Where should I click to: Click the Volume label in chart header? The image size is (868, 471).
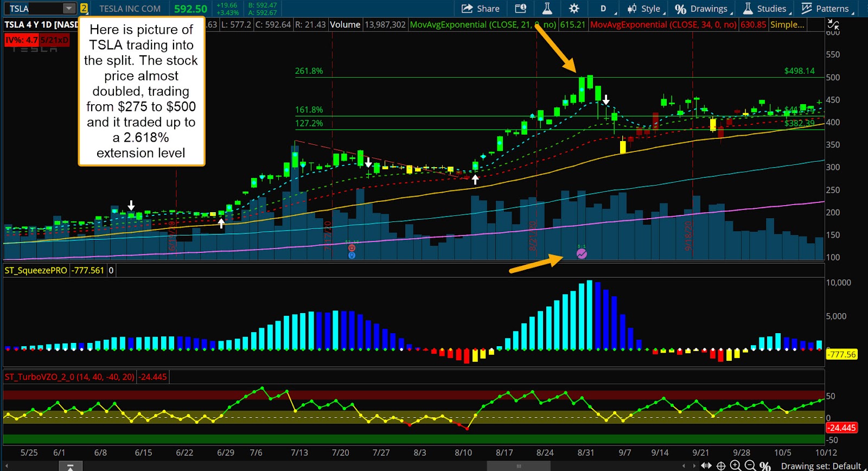[345, 24]
